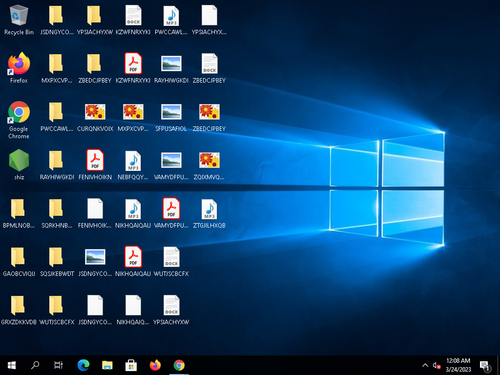Select the NIKHQAIQAU PDF file
Screen dimensions: 500x375
point(133,261)
